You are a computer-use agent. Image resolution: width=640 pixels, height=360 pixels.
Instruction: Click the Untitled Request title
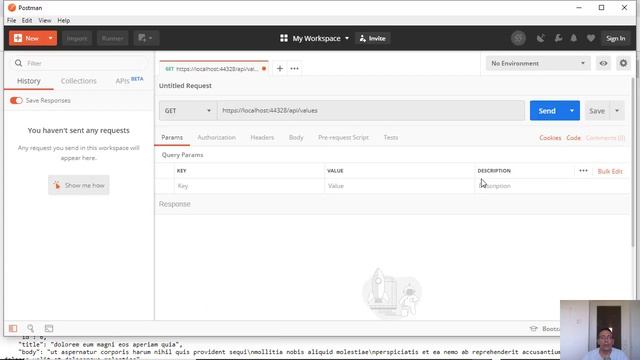coord(185,86)
